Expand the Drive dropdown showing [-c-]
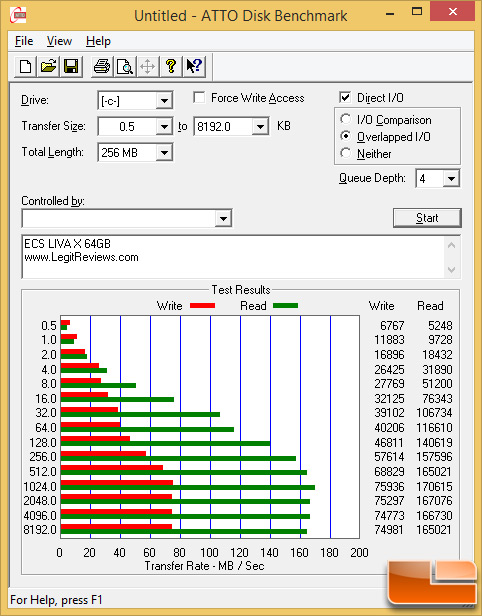This screenshot has height=616, width=482. pos(164,101)
